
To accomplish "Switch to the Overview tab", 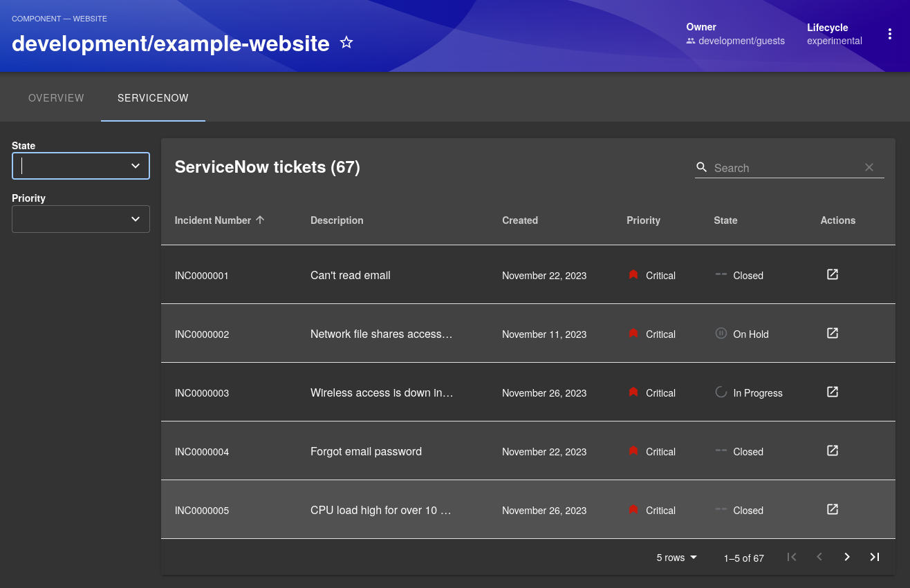I will coord(56,98).
